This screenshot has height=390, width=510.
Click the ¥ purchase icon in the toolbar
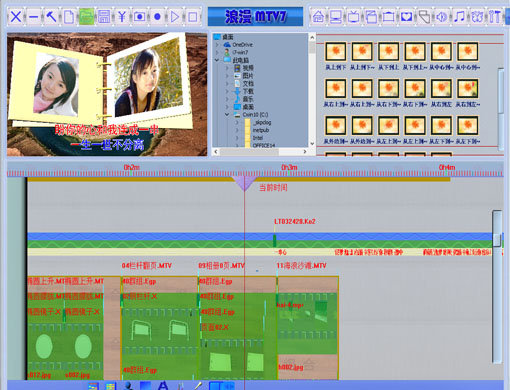(x=122, y=16)
